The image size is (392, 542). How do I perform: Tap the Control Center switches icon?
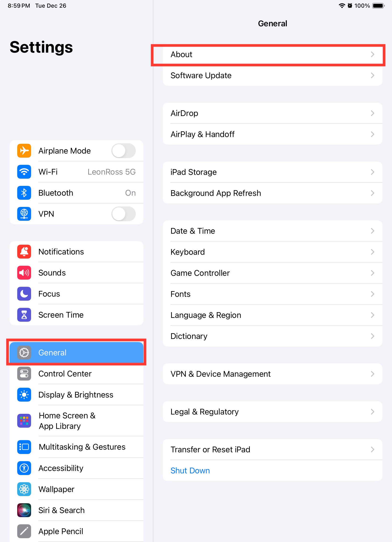click(x=24, y=374)
